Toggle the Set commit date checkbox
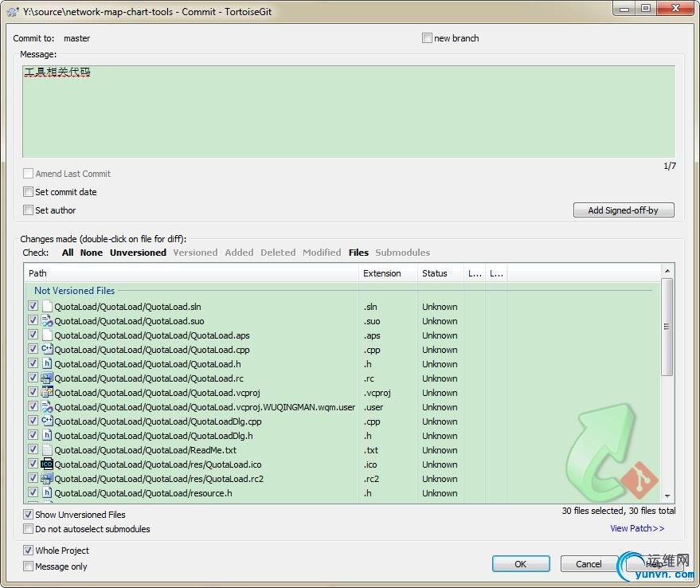The height and width of the screenshot is (588, 700). coord(28,192)
